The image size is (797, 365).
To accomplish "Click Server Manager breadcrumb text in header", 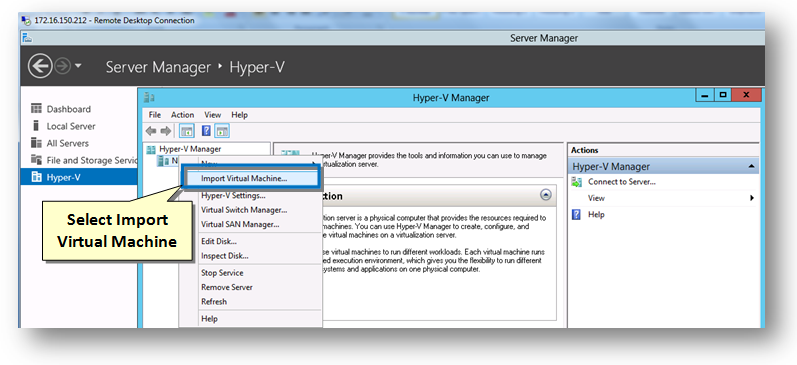I will [158, 67].
